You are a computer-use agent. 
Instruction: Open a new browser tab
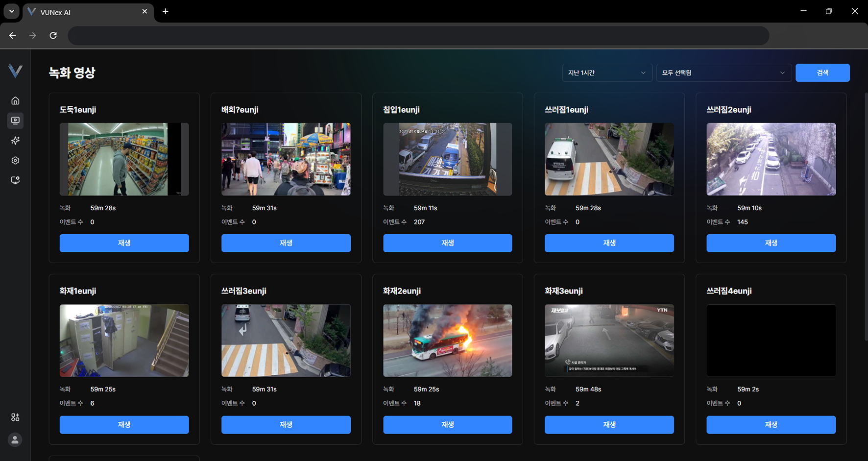tap(166, 11)
